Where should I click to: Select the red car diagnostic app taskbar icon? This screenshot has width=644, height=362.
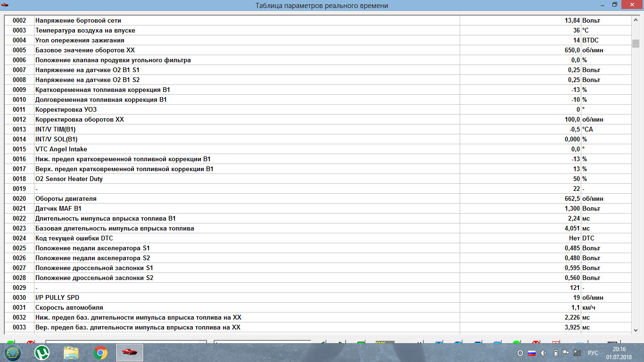point(129,353)
